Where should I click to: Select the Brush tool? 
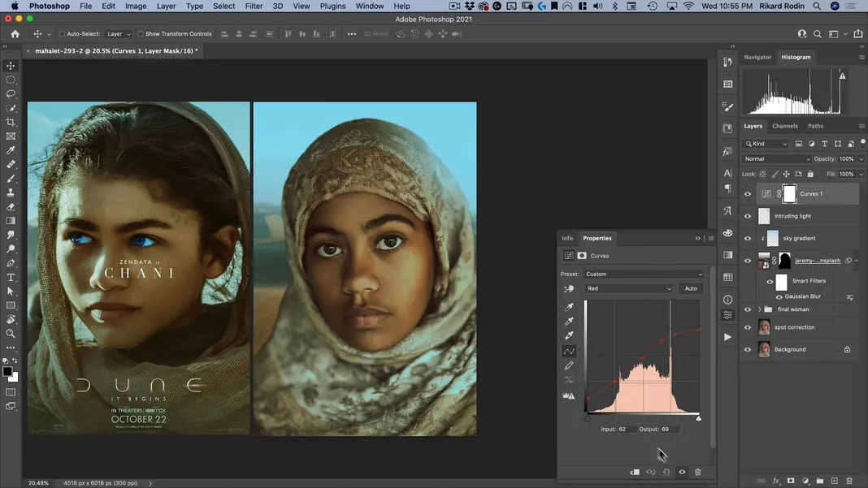pos(11,179)
